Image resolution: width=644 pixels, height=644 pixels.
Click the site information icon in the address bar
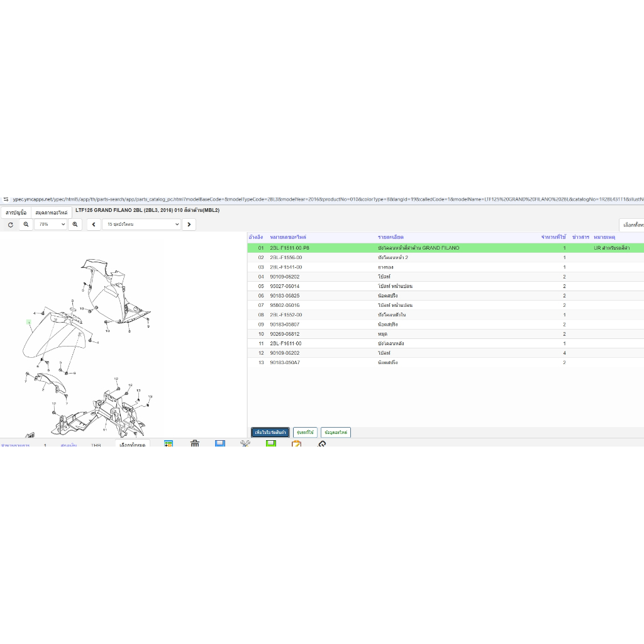coord(6,199)
